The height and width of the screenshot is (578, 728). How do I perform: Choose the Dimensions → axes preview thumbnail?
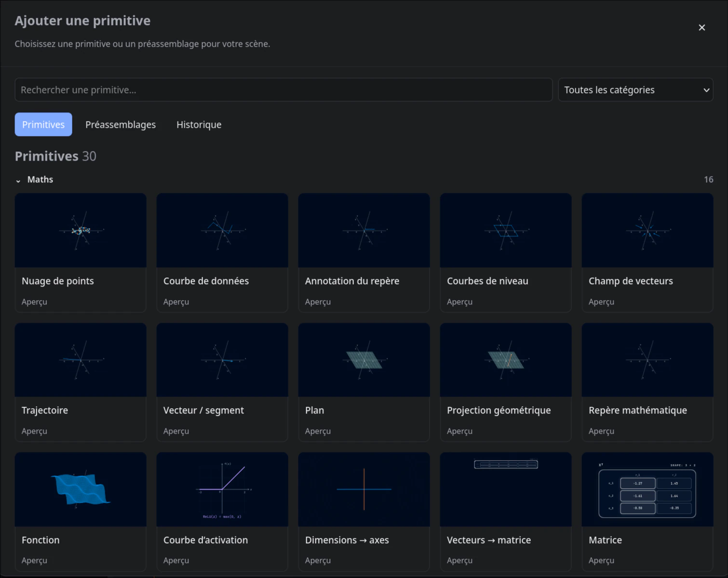[364, 489]
